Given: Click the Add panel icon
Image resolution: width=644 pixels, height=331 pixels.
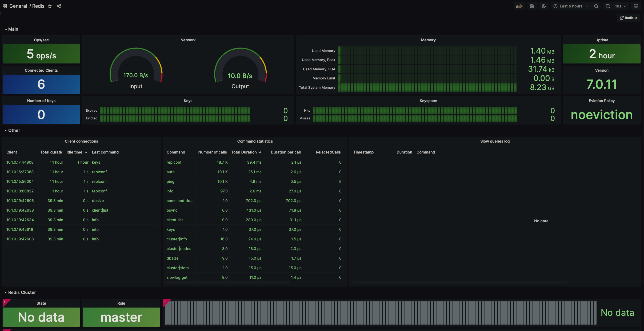Looking at the screenshot, I should click(x=519, y=6).
